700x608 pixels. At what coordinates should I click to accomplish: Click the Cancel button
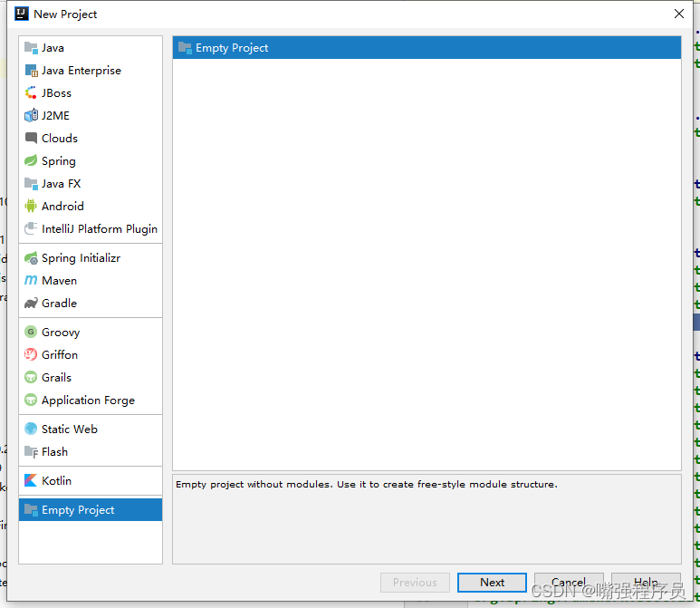(569, 583)
